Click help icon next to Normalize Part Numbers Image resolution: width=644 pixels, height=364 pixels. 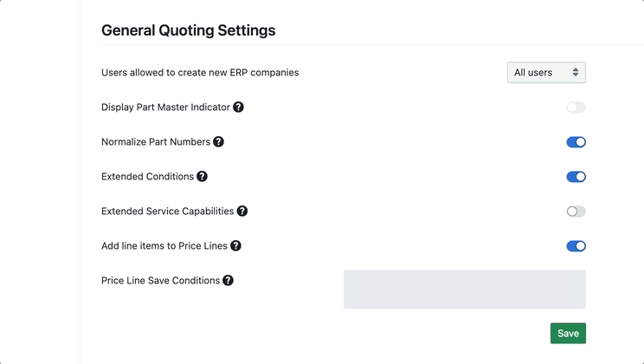(218, 142)
